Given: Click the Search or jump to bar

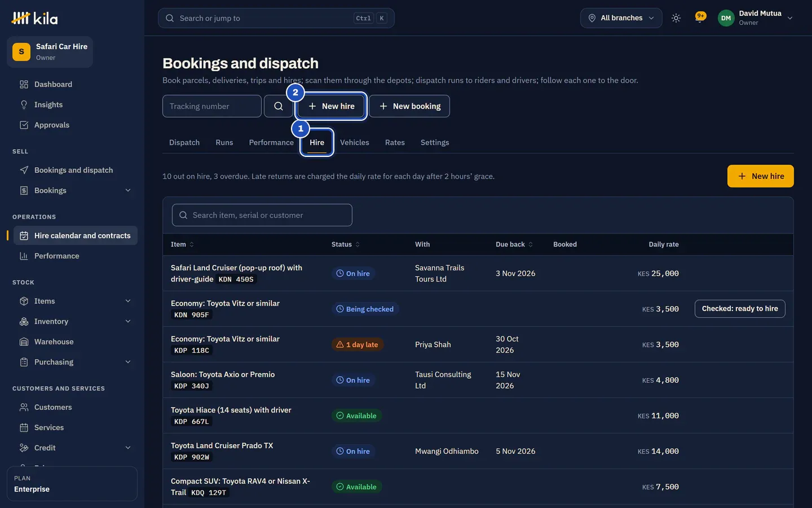Looking at the screenshot, I should point(276,18).
